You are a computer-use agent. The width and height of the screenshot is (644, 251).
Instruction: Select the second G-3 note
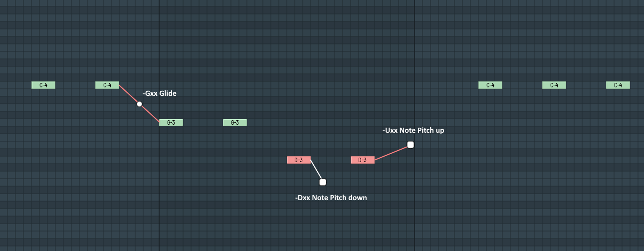point(235,123)
